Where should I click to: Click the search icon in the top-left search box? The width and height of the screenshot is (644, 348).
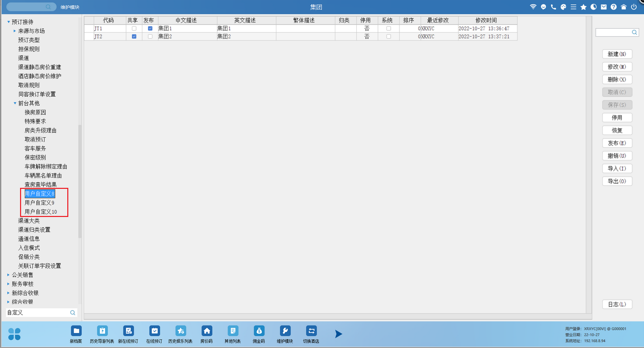point(48,7)
